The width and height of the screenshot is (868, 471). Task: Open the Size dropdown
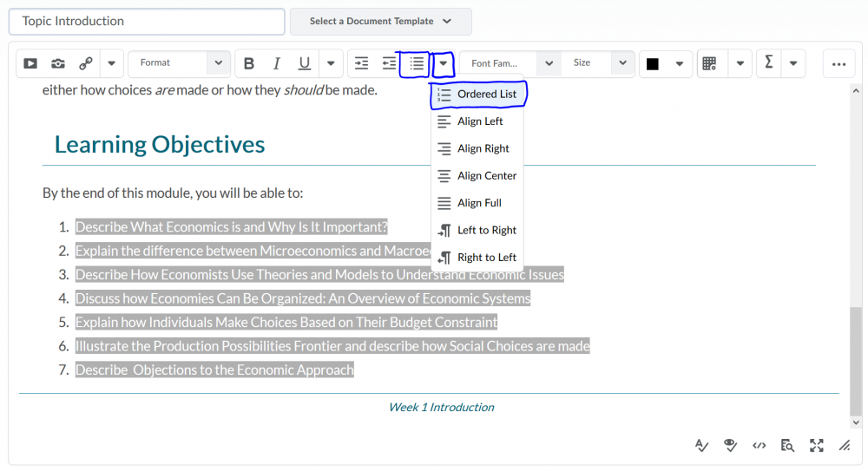(597, 63)
